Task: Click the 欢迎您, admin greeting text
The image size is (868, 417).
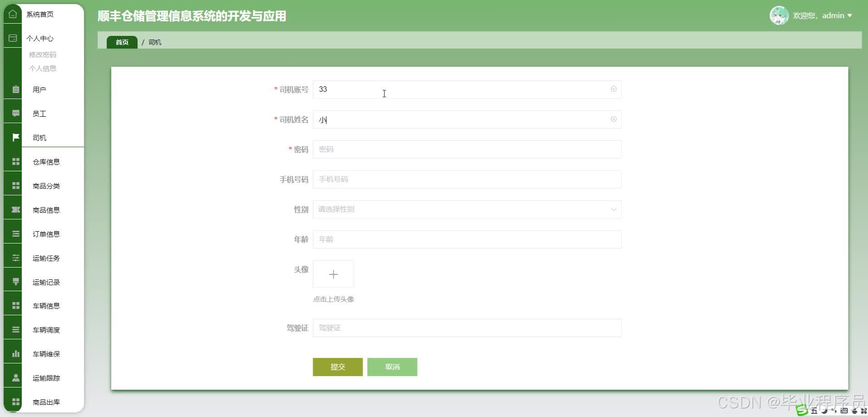Action: coord(819,15)
